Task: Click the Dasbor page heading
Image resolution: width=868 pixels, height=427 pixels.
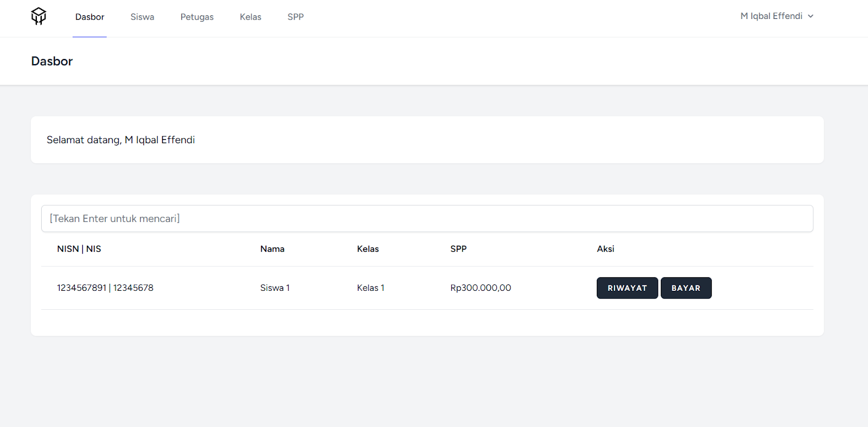Action: [52, 61]
